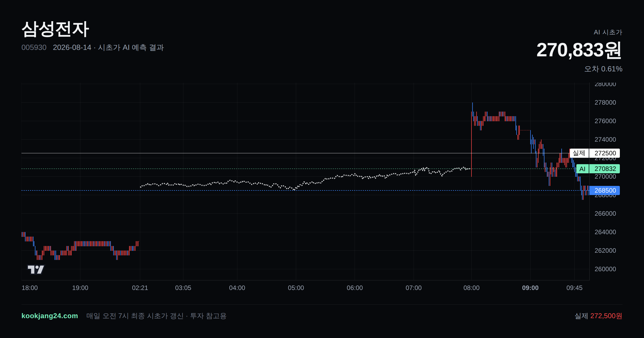644x338 pixels.
Task: Click the blue 268500 current price tag
Action: coord(604,190)
